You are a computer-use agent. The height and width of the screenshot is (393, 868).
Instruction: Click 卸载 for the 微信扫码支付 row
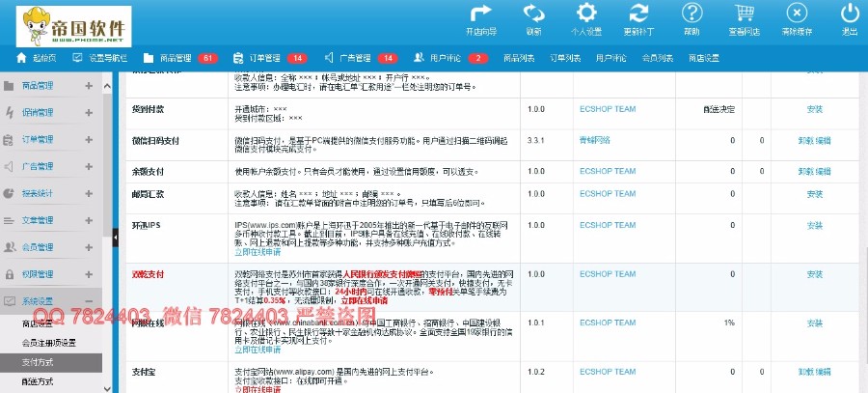coord(805,141)
